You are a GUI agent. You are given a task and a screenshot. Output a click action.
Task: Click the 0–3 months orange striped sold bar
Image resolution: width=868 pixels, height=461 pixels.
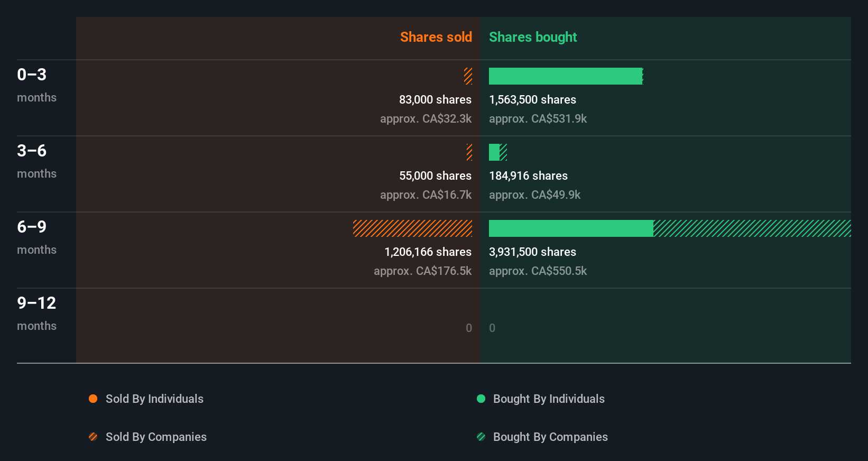click(468, 76)
